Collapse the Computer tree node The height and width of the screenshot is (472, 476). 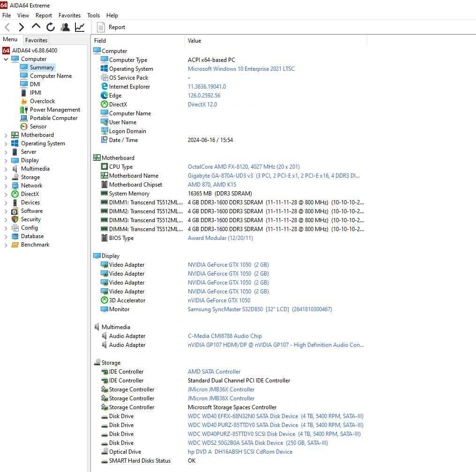pos(6,59)
